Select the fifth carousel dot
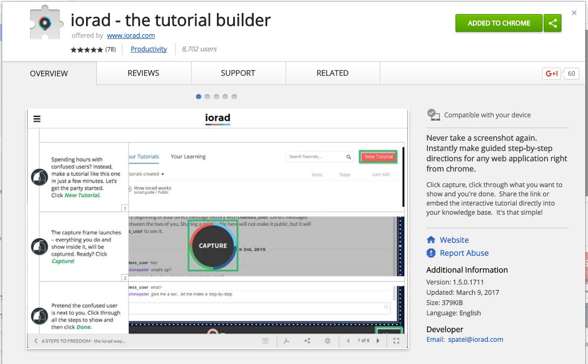This screenshot has height=364, width=588. (234, 97)
